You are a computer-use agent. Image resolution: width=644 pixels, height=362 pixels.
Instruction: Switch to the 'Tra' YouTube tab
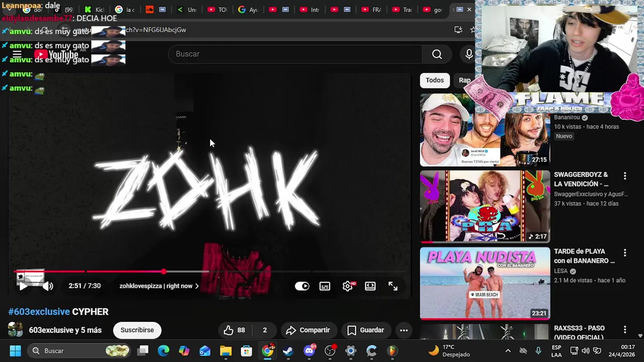click(x=402, y=10)
